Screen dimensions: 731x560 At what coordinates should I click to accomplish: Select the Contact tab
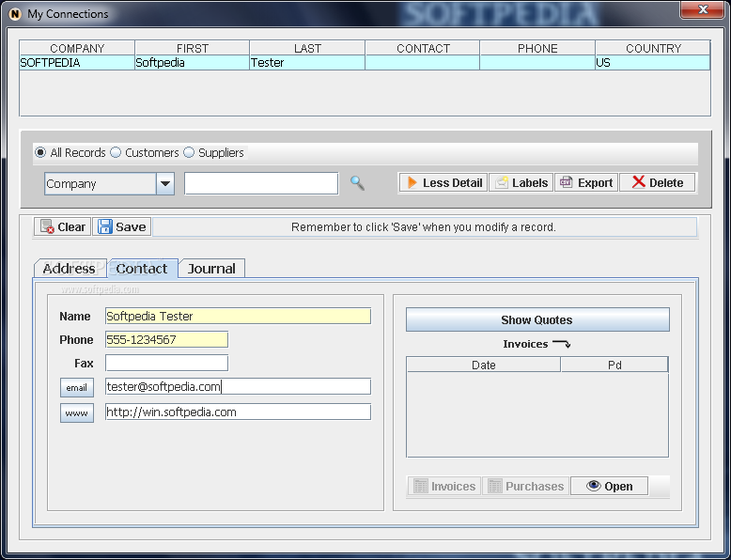point(142,269)
